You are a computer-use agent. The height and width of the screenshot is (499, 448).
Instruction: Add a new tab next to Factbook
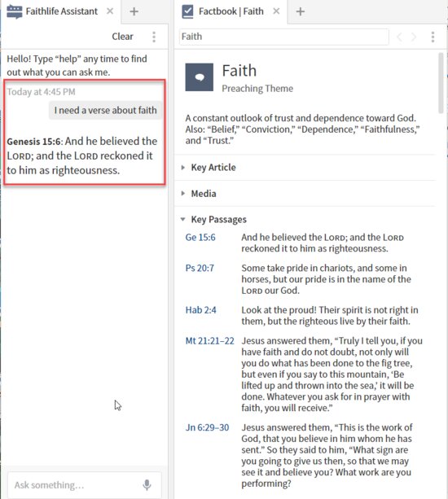tap(301, 11)
